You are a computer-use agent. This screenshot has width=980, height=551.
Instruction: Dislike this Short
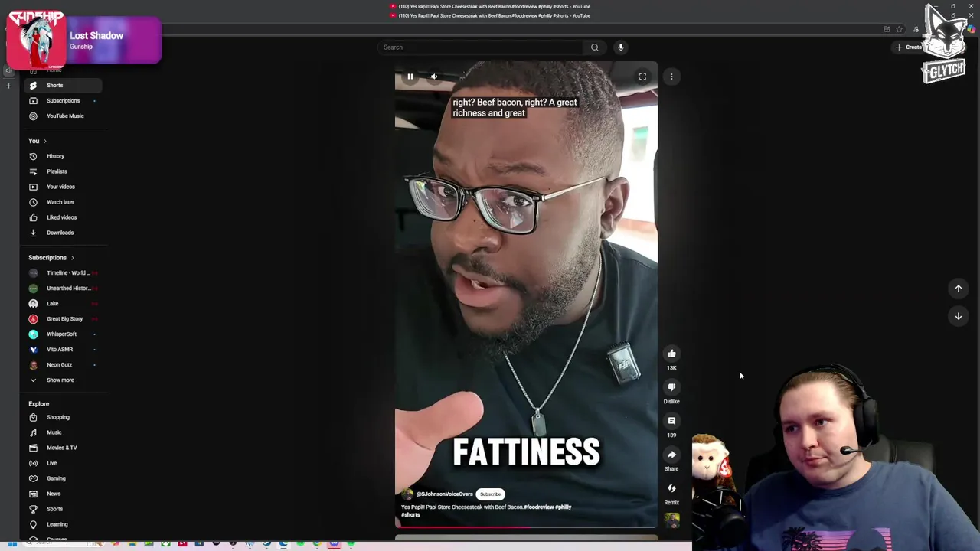671,387
